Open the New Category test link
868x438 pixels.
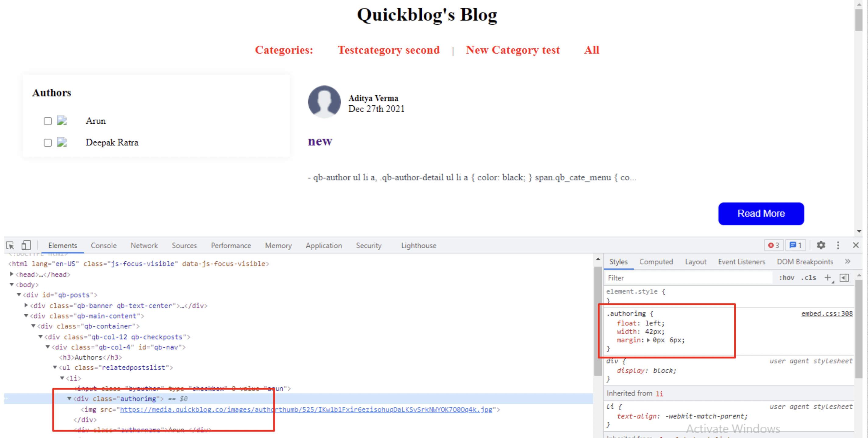(513, 50)
